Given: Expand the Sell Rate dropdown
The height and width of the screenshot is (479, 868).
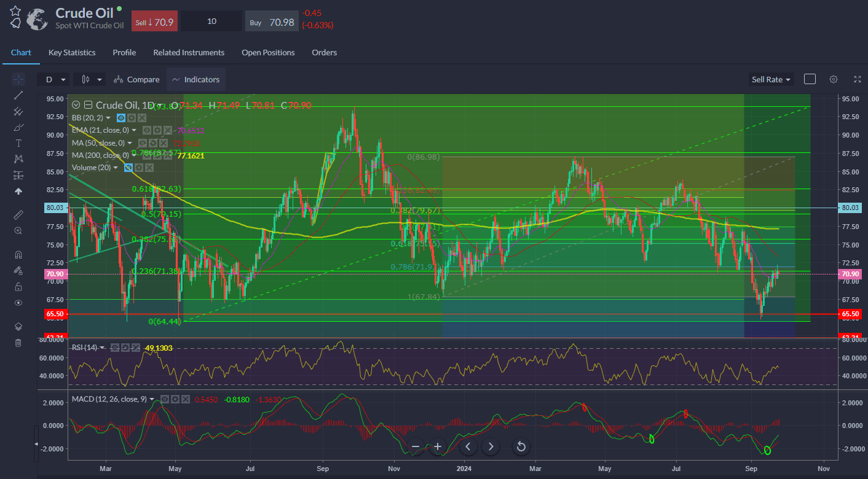Looking at the screenshot, I should tap(771, 79).
